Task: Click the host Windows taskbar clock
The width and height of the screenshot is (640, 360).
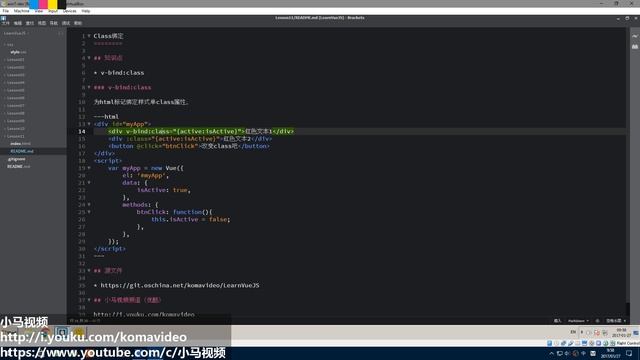Action: point(611,353)
